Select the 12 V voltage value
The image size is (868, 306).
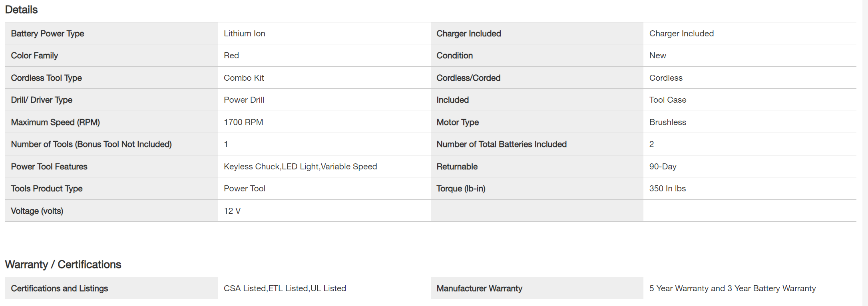click(x=232, y=211)
